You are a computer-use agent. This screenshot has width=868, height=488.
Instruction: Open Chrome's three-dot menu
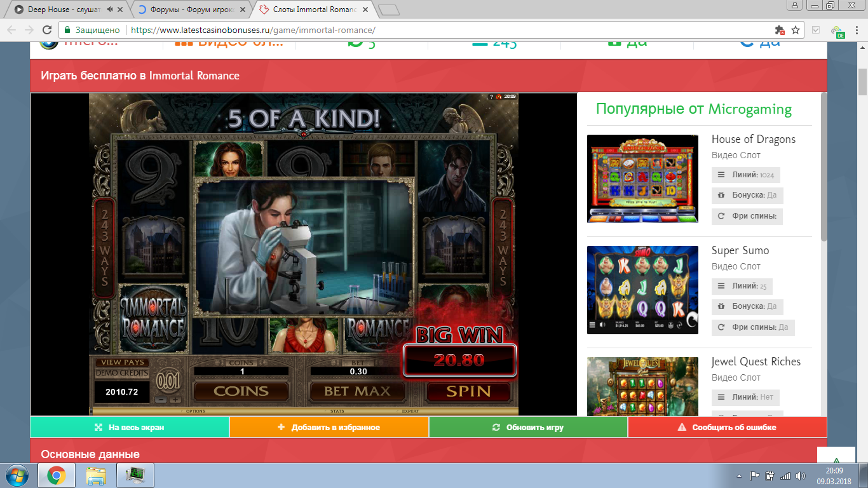pos(856,30)
